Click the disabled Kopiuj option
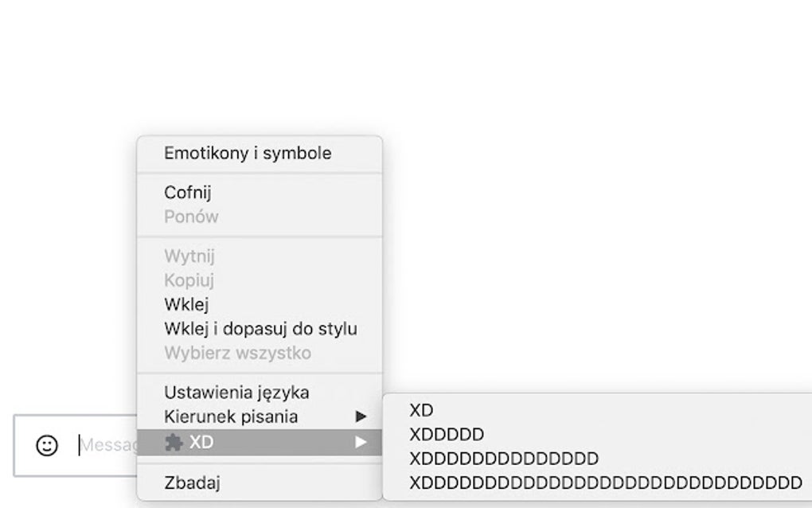The image size is (812, 508). (x=189, y=279)
